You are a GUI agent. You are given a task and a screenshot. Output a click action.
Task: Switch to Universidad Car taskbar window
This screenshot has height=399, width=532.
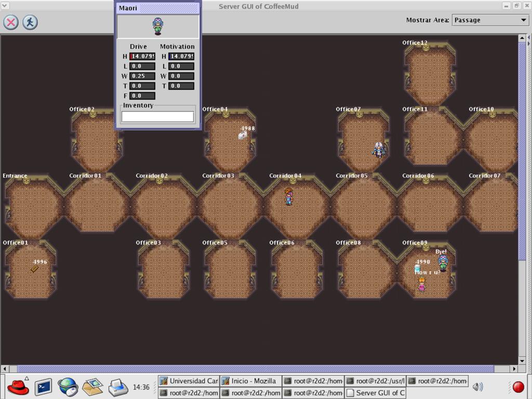click(189, 381)
